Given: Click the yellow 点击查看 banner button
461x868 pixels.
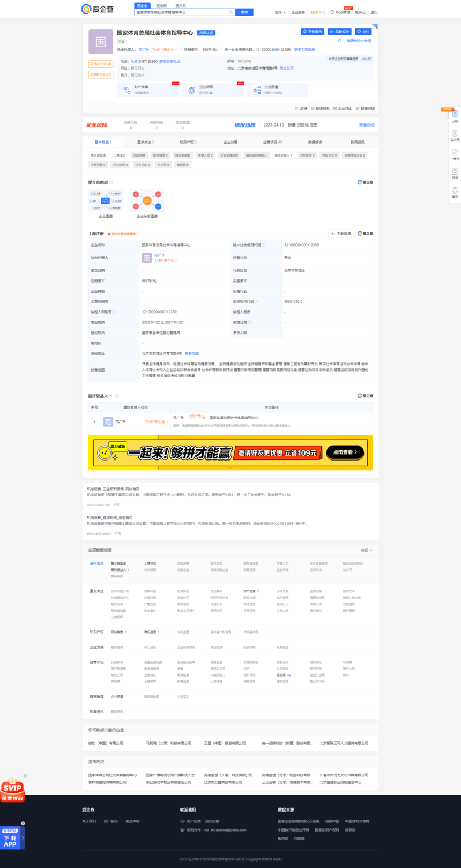Looking at the screenshot, I should pos(345,452).
